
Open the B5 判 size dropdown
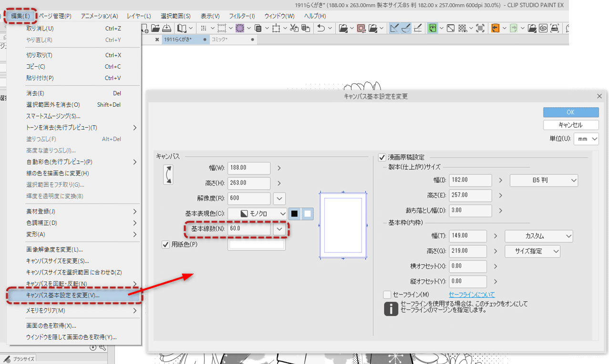coord(544,181)
